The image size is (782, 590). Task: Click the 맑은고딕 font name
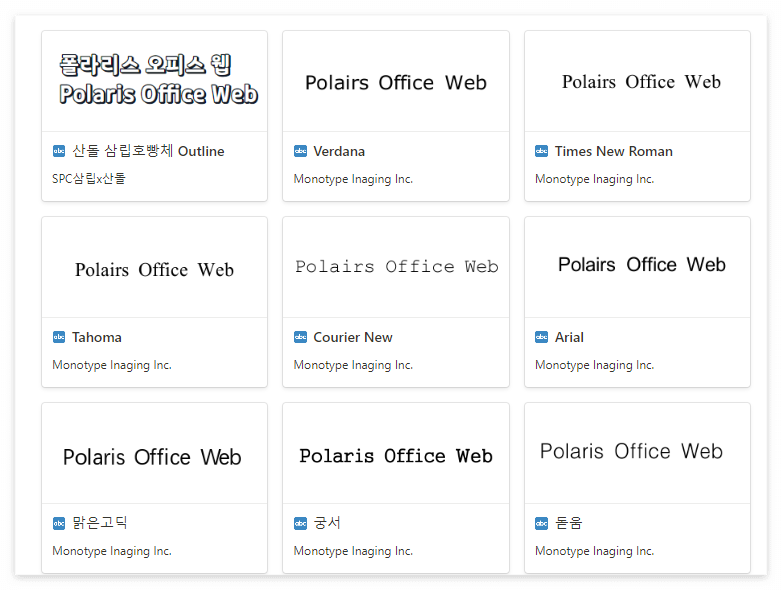(x=100, y=523)
